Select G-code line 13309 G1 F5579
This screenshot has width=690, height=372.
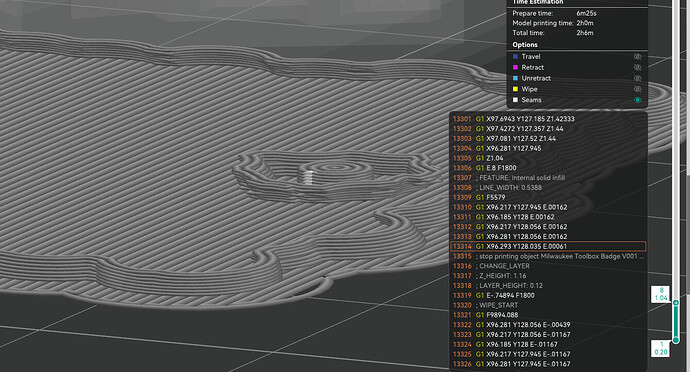548,197
